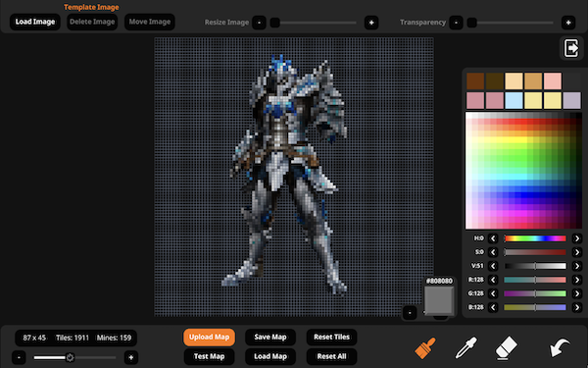
Task: Pick the light blue swatch in second row
Action: click(x=514, y=101)
